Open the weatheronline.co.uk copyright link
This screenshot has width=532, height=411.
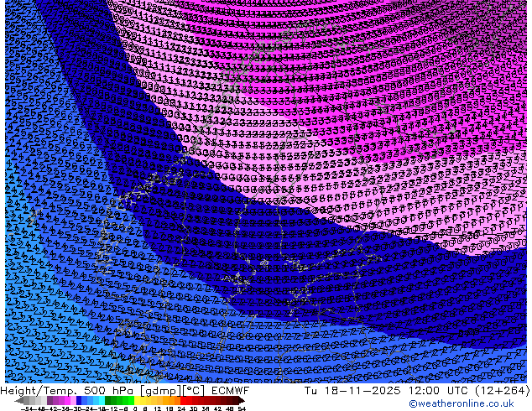(x=462, y=403)
